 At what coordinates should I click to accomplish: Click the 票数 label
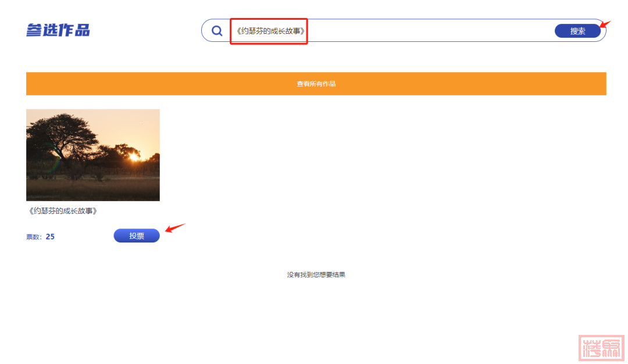(x=34, y=237)
